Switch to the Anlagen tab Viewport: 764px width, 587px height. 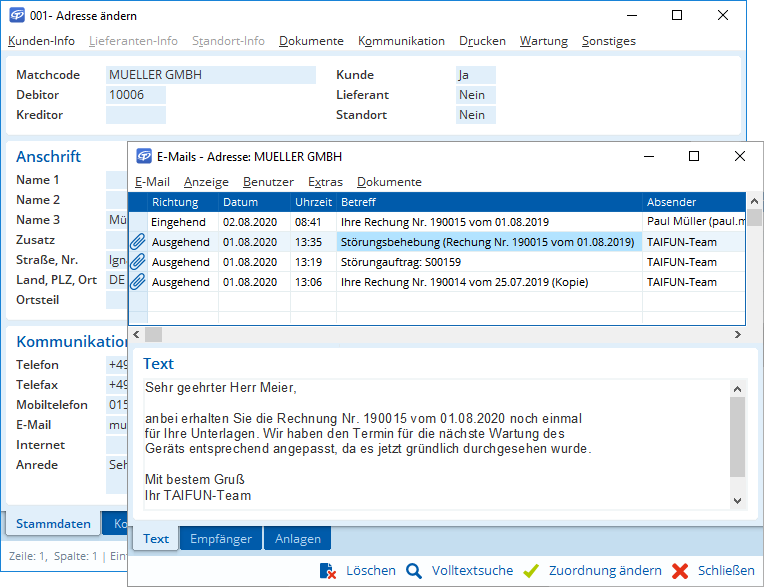click(298, 538)
